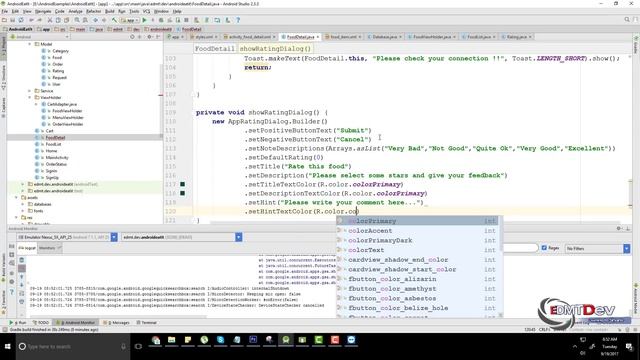
Task: Open the emulator device dropdown
Action: [x=114, y=237]
